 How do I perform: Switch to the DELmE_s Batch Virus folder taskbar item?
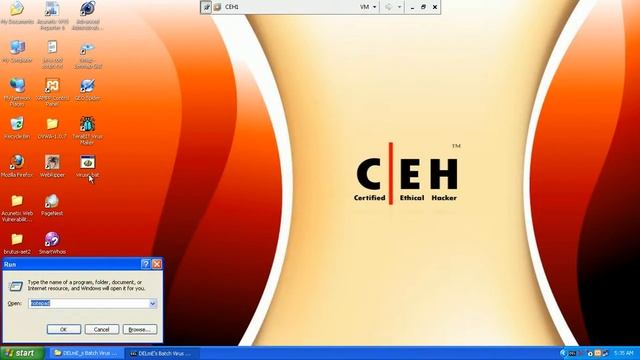[86, 353]
